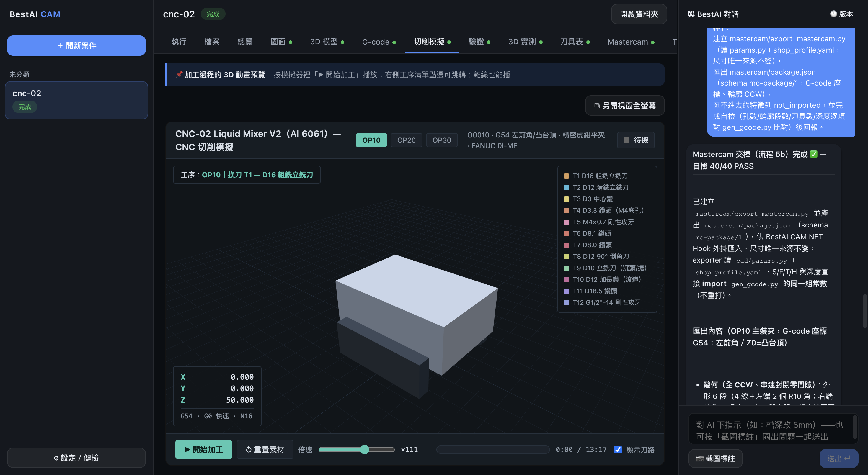Click the 版本 version button
The image size is (868, 475).
pos(841,14)
